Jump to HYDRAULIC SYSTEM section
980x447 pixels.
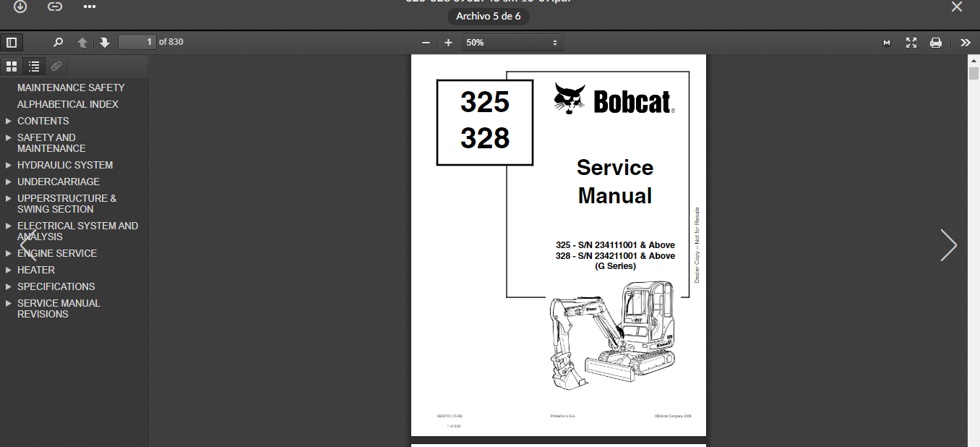[x=65, y=165]
